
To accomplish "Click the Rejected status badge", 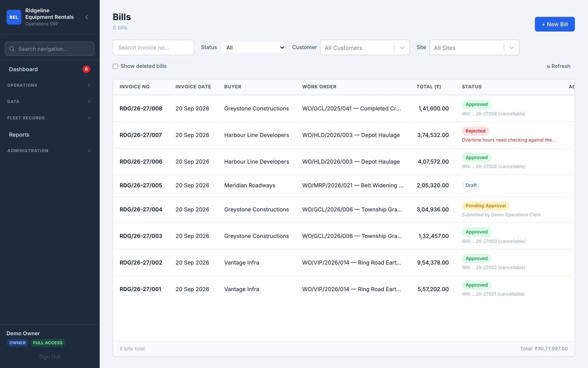I will tap(475, 131).
